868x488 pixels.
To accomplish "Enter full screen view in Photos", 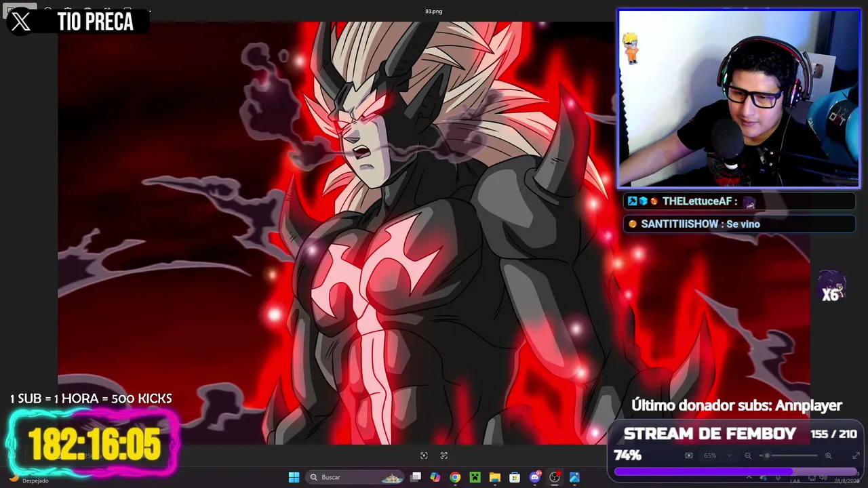I will pos(856,455).
